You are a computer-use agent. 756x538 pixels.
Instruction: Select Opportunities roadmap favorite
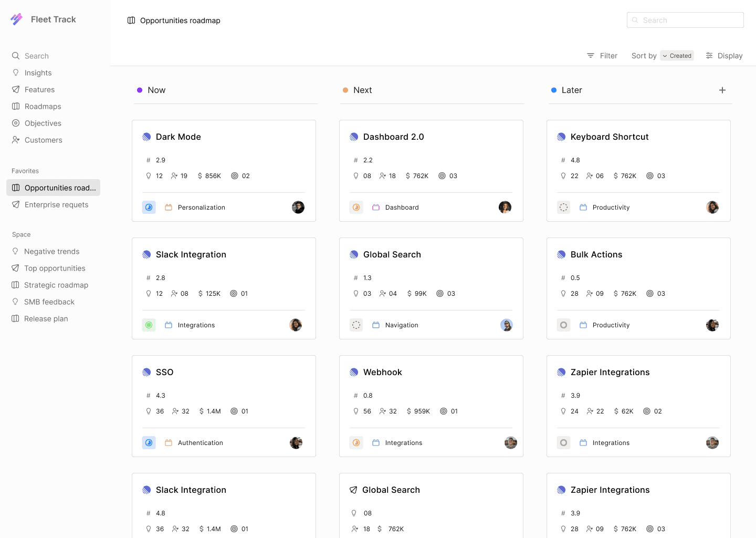pyautogui.click(x=53, y=188)
